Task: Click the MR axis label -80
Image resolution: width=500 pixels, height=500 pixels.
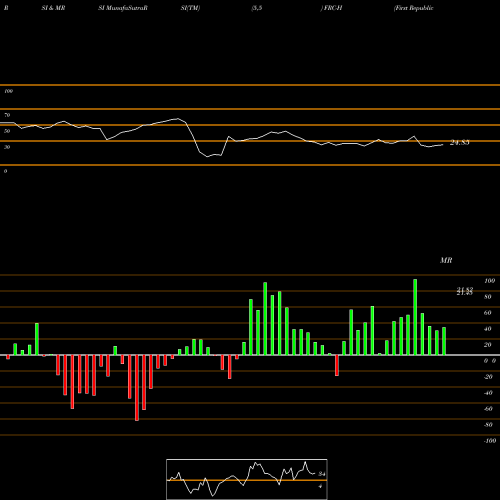Action: pyautogui.click(x=488, y=425)
